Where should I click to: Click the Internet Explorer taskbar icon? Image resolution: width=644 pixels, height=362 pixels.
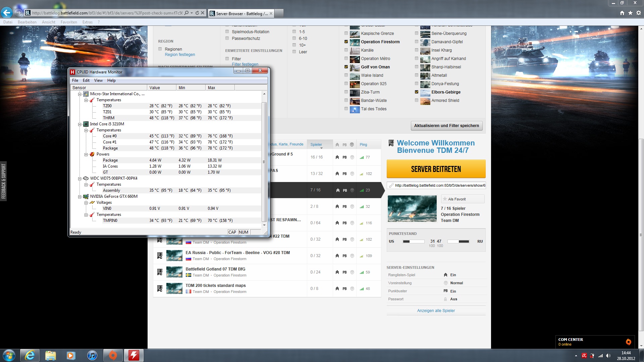pyautogui.click(x=30, y=355)
